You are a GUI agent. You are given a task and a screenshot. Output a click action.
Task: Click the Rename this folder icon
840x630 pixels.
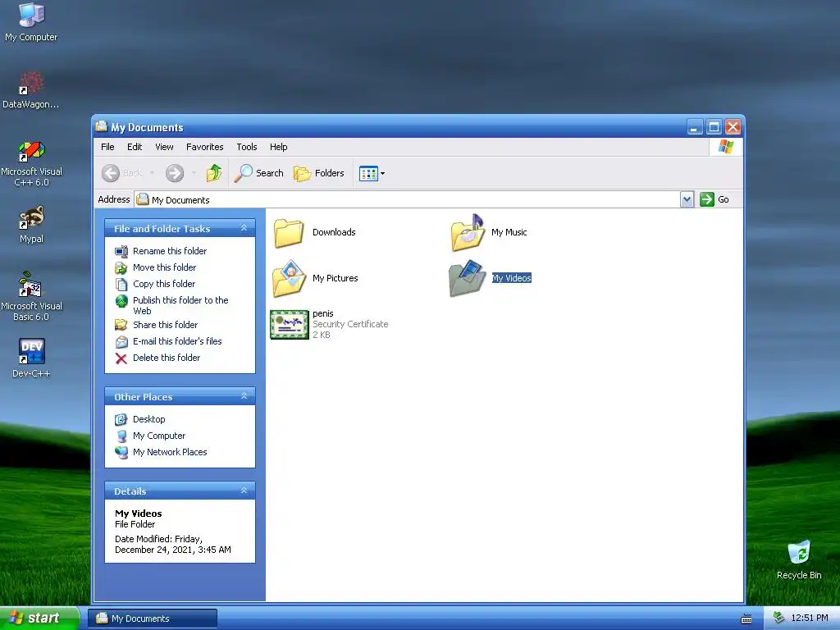pyautogui.click(x=121, y=251)
